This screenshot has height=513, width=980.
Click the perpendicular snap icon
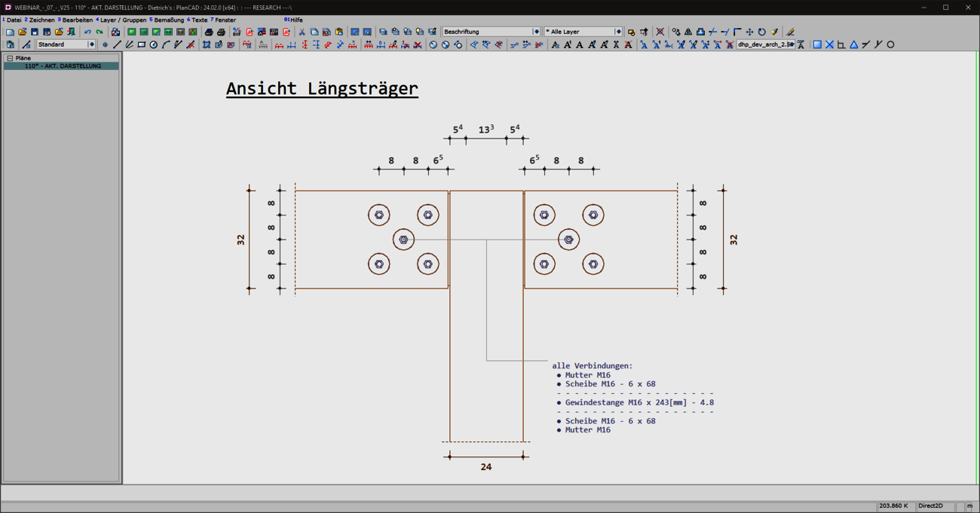pyautogui.click(x=841, y=44)
